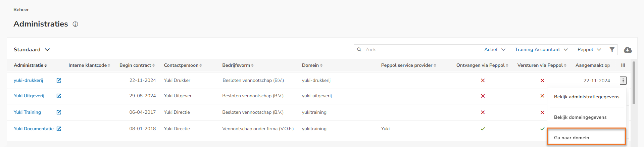Open the Actief status filter dropdown
644x147 pixels.
pyautogui.click(x=495, y=50)
